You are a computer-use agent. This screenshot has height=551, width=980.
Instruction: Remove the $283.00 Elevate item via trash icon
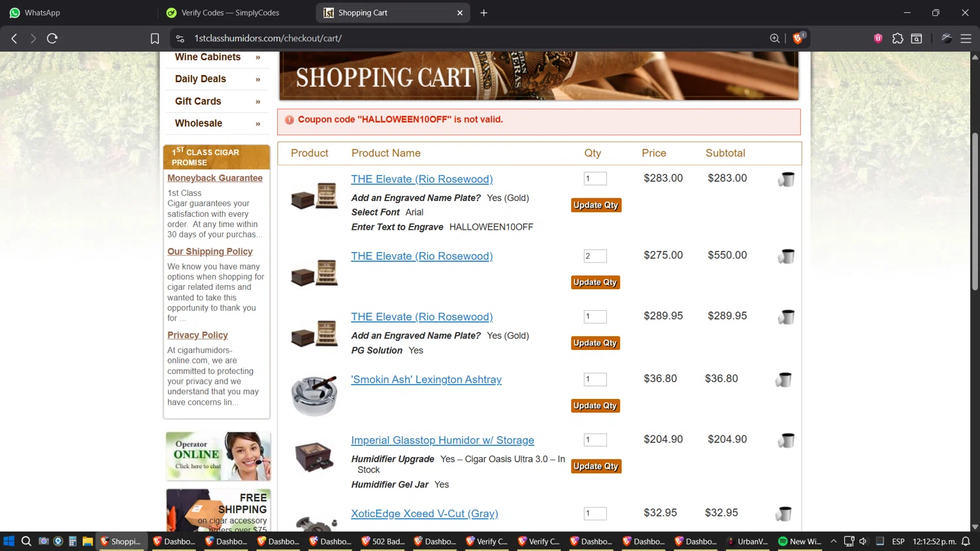(787, 180)
